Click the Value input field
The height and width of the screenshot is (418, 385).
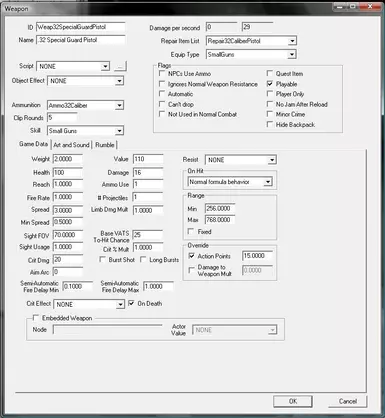148,159
